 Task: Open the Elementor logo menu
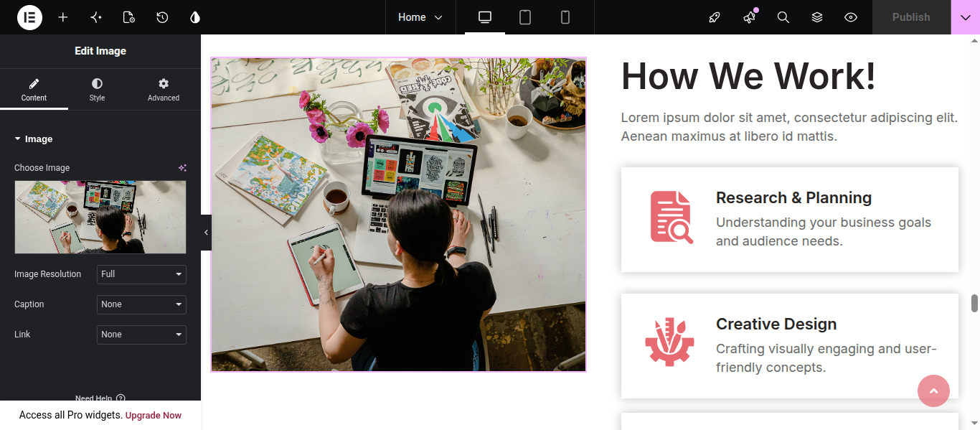[29, 17]
